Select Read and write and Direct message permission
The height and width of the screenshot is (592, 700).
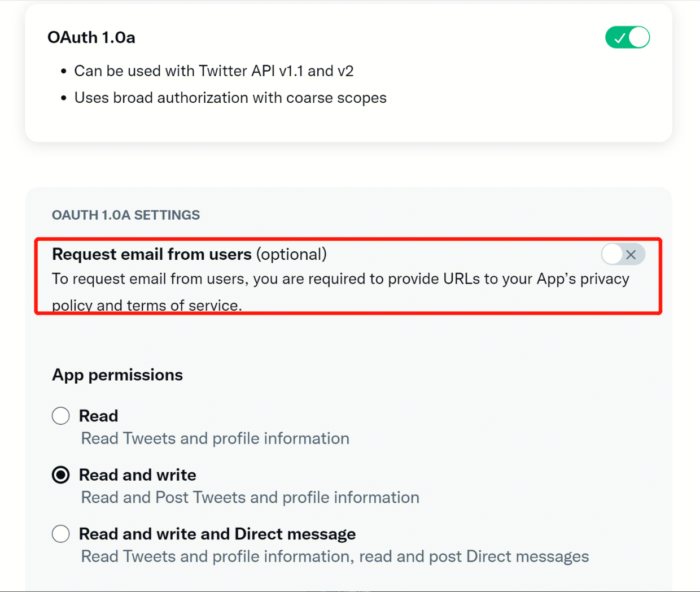[x=60, y=533]
